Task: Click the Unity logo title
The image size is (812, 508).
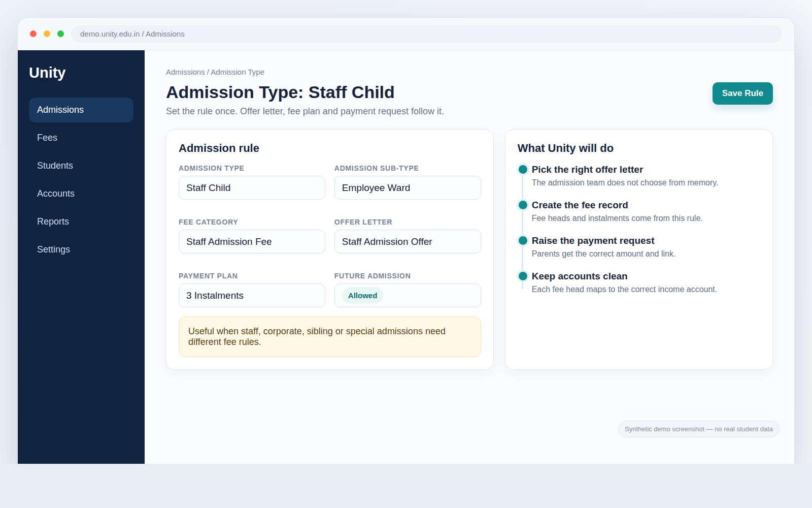Action: pos(47,73)
